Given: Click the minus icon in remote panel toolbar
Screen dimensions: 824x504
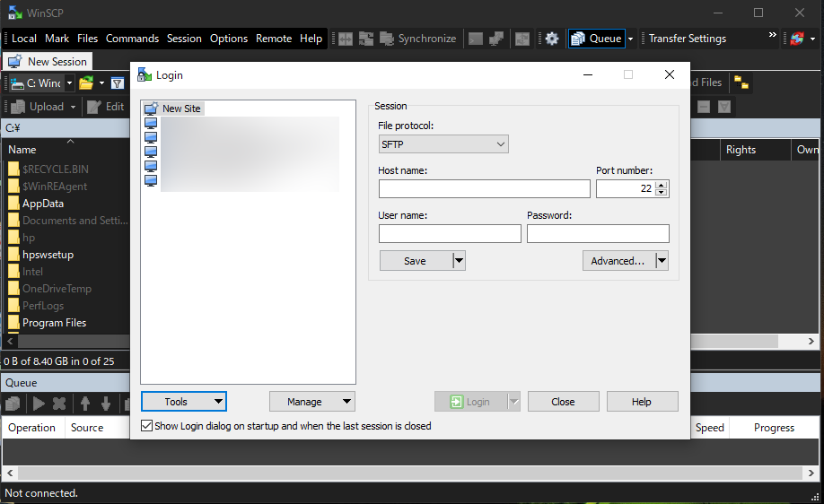Looking at the screenshot, I should coord(704,107).
